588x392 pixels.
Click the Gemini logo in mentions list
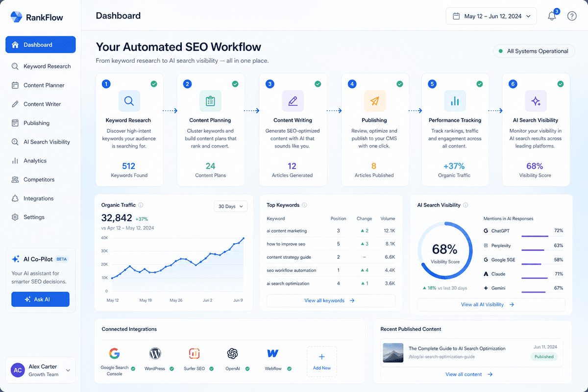tap(486, 288)
